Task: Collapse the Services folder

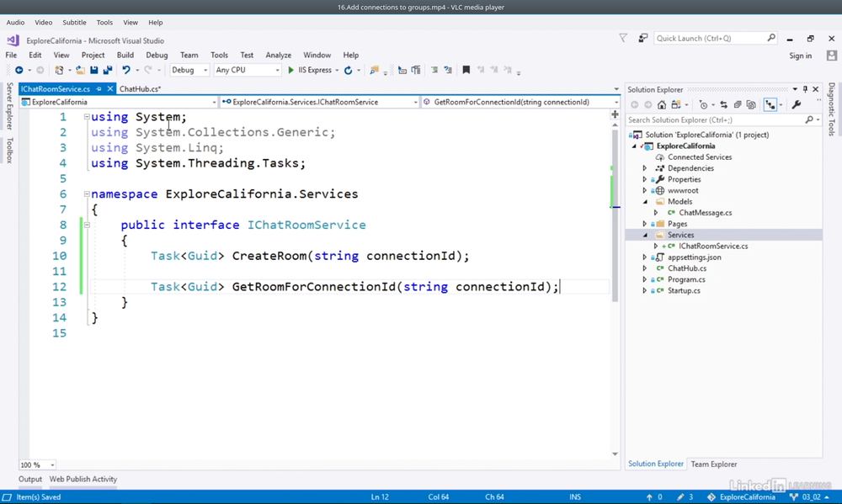Action: point(645,235)
